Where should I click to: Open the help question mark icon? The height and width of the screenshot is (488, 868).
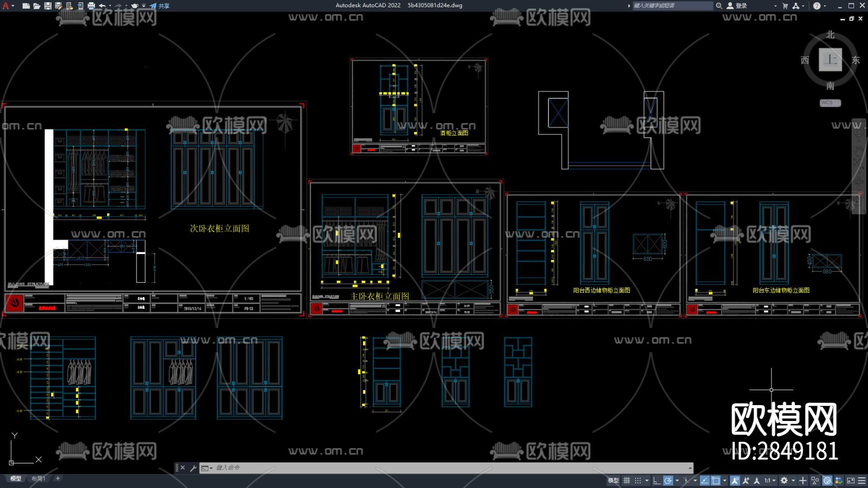point(817,6)
